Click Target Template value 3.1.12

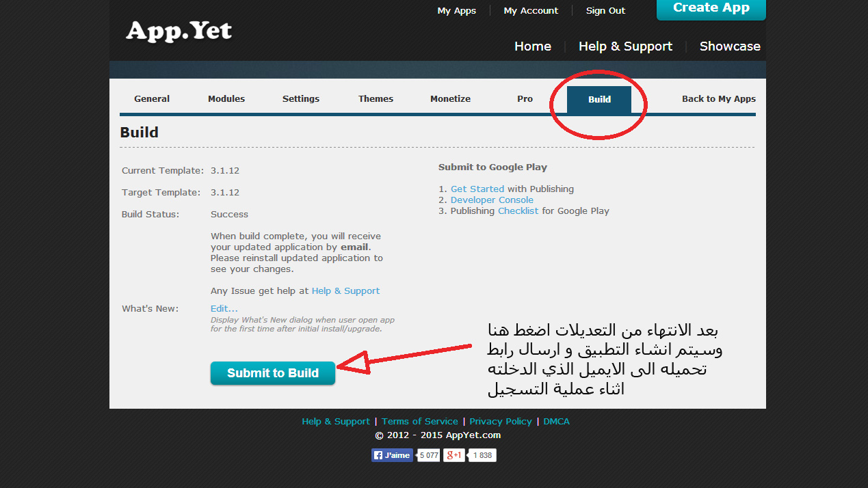pyautogui.click(x=225, y=193)
